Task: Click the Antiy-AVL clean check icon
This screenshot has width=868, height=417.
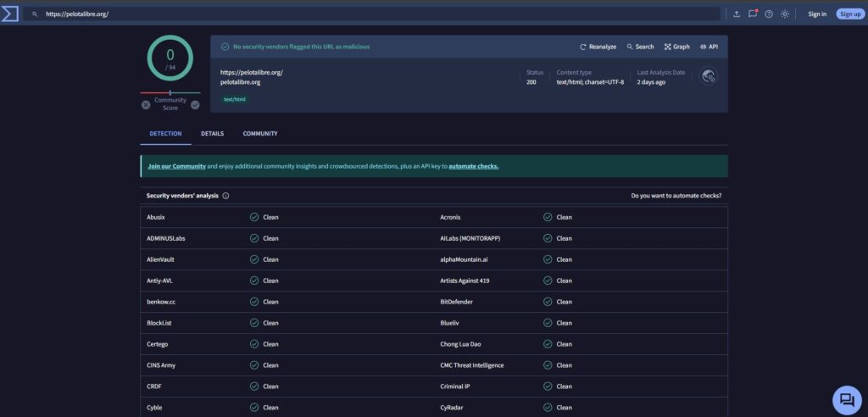Action: click(x=254, y=281)
